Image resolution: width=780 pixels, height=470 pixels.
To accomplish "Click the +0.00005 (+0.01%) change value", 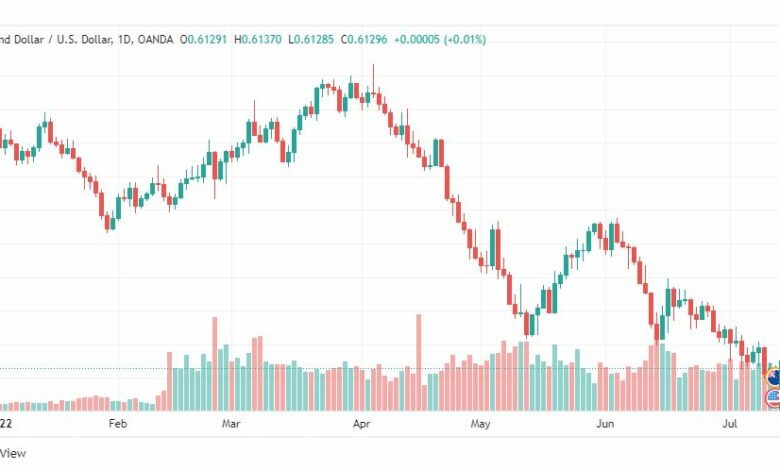I will coord(440,39).
